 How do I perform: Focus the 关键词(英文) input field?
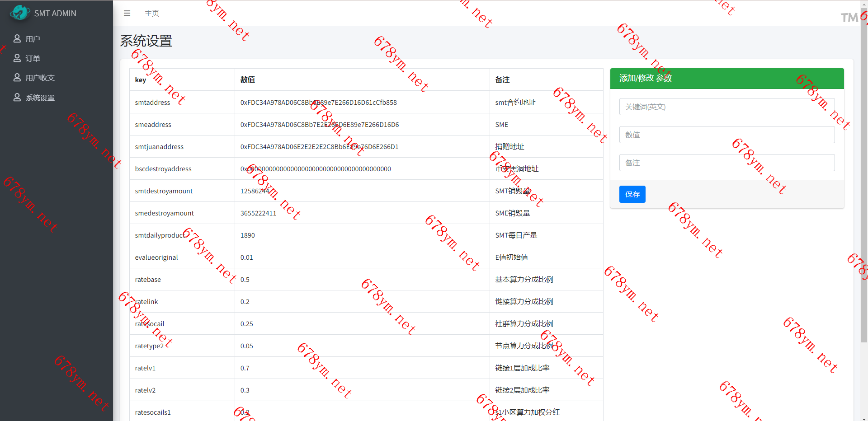tap(726, 107)
